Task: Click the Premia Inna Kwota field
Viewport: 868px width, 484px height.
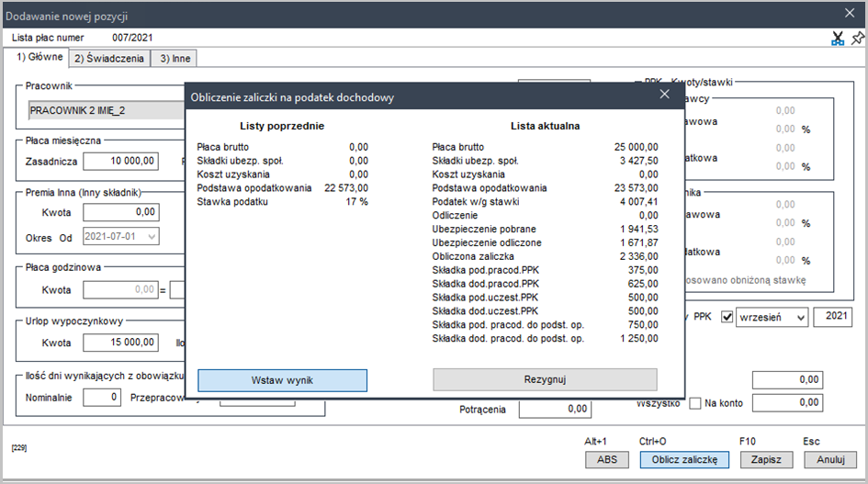Action: (x=121, y=212)
